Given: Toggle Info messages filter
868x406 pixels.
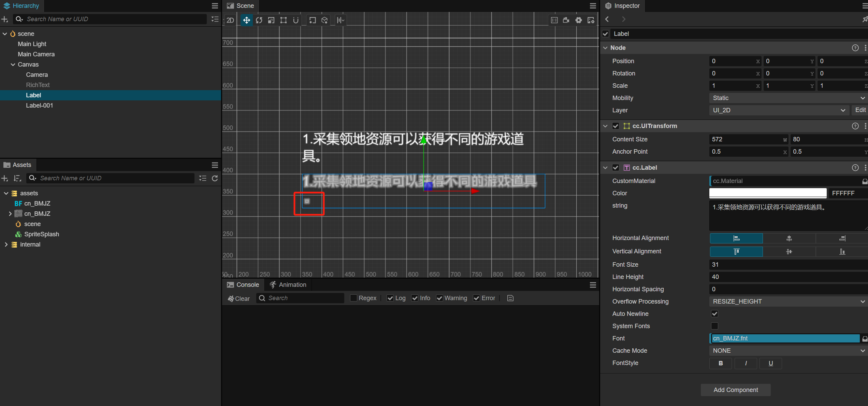Looking at the screenshot, I should [415, 298].
